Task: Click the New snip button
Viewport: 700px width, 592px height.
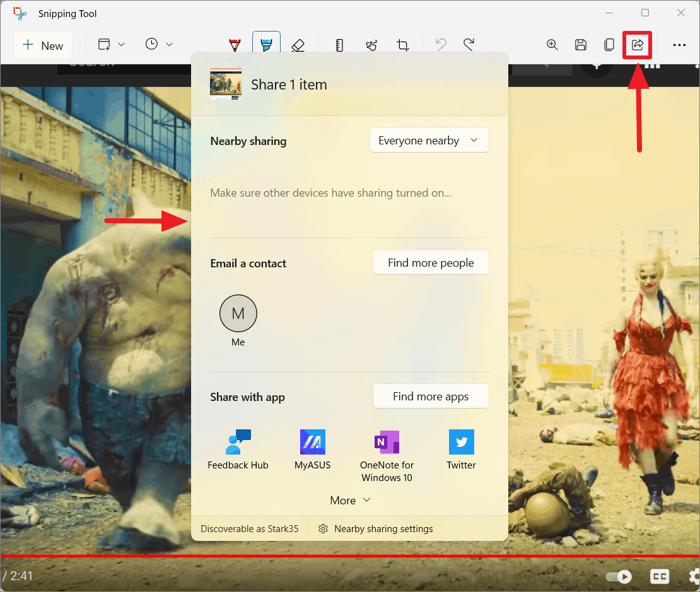Action: click(42, 45)
